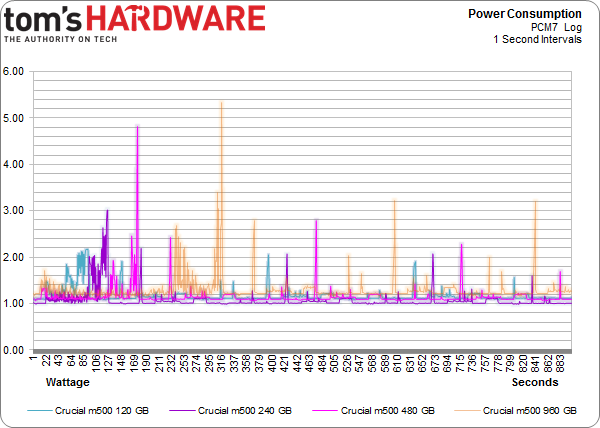Click the teal 120 GB legend line swatch

[x=40, y=411]
